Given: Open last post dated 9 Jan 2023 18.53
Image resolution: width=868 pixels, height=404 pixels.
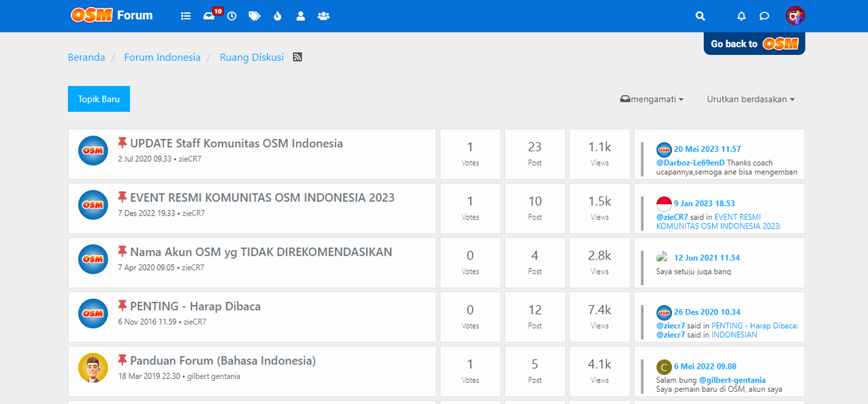Looking at the screenshot, I should (x=705, y=203).
